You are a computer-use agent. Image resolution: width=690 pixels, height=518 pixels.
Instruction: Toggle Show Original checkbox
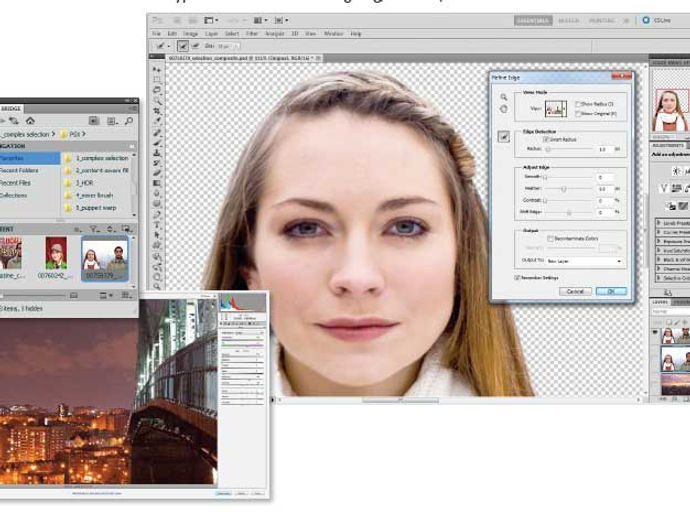coord(577,114)
